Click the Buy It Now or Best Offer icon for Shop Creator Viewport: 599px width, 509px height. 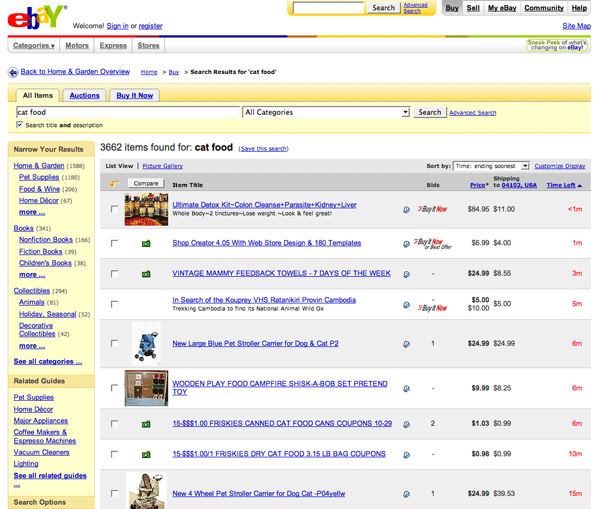click(432, 243)
